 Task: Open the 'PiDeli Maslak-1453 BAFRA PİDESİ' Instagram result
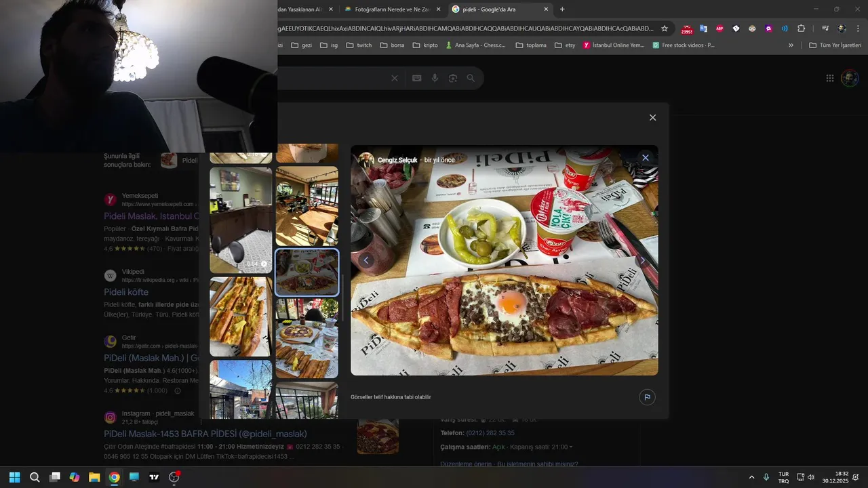tap(205, 434)
